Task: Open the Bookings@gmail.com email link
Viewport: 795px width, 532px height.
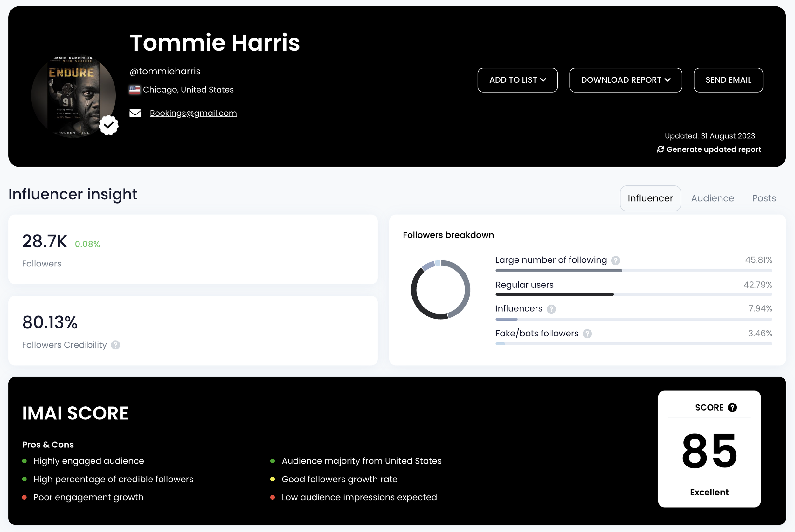Action: (193, 113)
